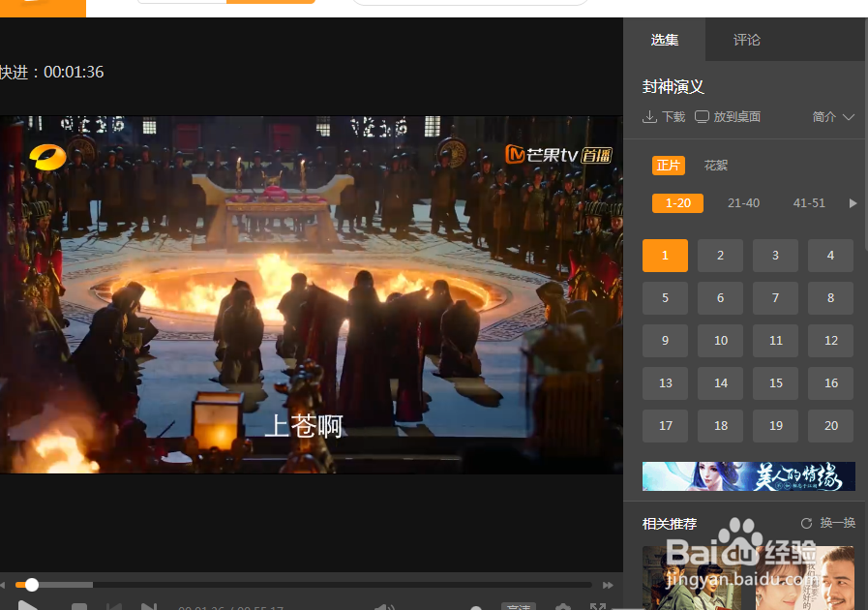Click the 美人的情缘 banner ad
Screen dimensions: 868x610
tap(748, 475)
